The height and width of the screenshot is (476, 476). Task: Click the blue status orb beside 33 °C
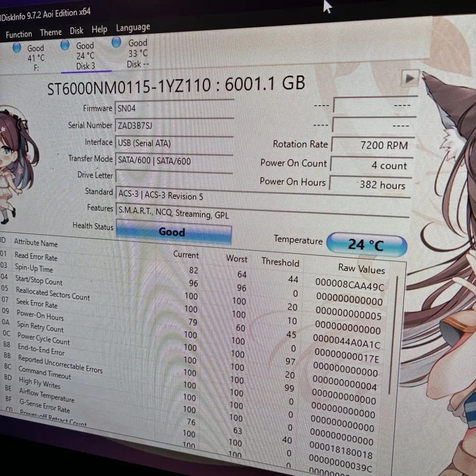click(x=116, y=42)
